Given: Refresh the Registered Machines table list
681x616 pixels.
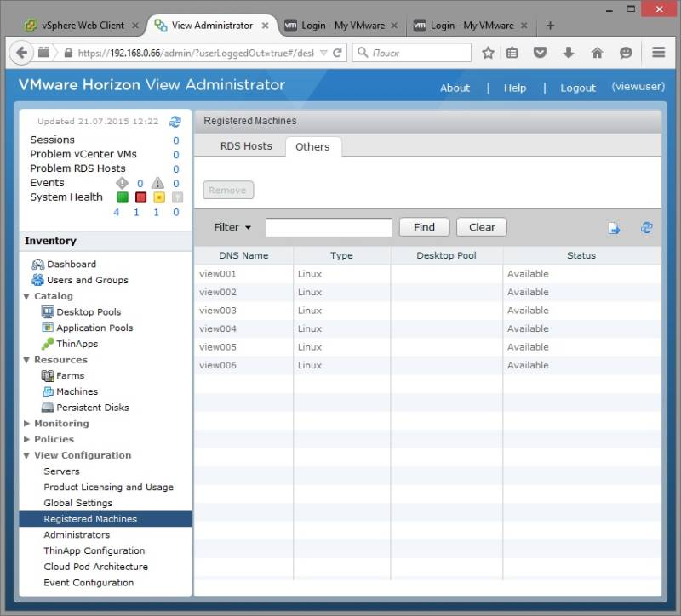Looking at the screenshot, I should 647,227.
